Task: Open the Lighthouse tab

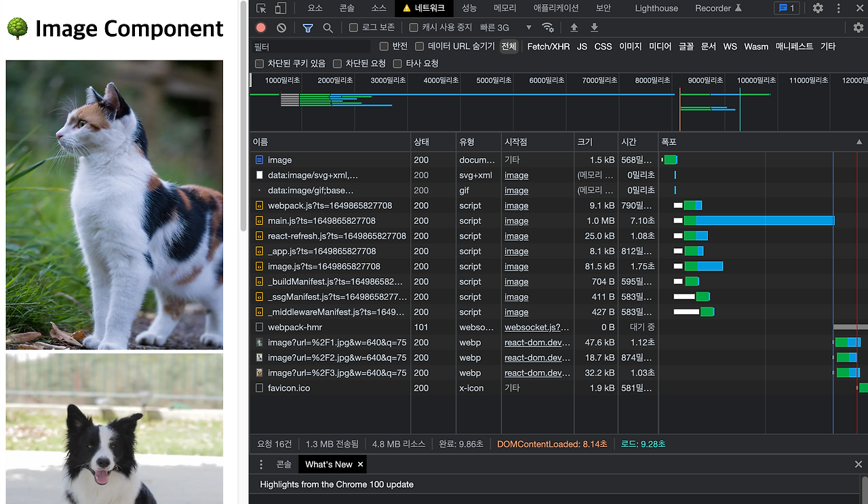Action: [656, 8]
